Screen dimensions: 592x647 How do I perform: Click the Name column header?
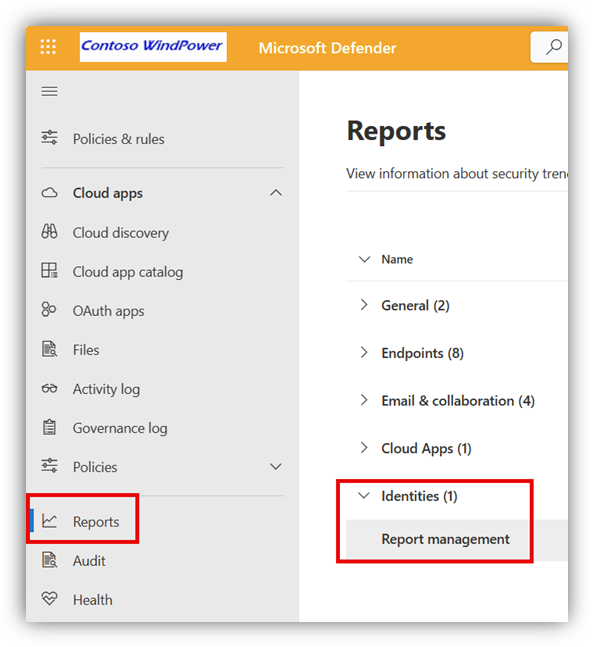click(x=397, y=259)
